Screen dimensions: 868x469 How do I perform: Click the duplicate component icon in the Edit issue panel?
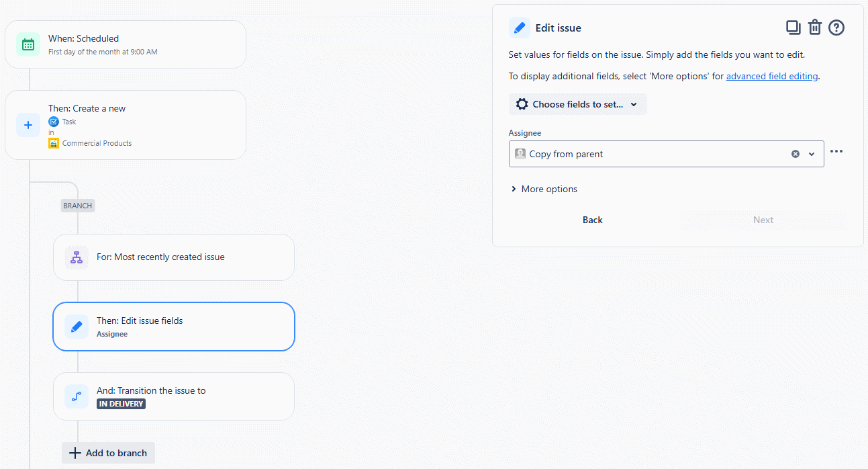793,27
